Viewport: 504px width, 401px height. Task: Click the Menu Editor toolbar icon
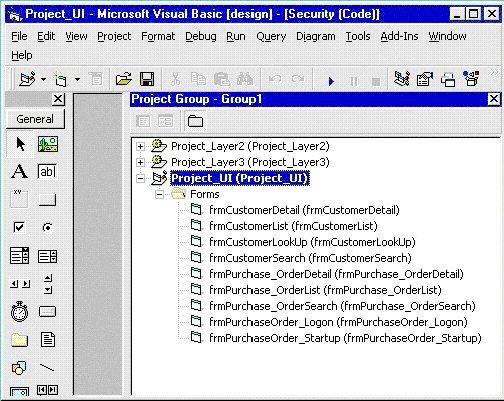point(96,79)
